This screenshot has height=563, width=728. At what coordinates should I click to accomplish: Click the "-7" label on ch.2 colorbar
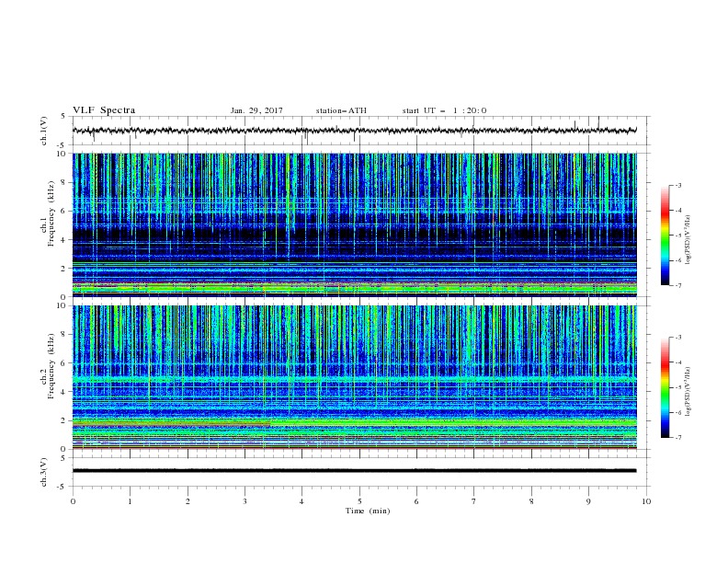678,437
